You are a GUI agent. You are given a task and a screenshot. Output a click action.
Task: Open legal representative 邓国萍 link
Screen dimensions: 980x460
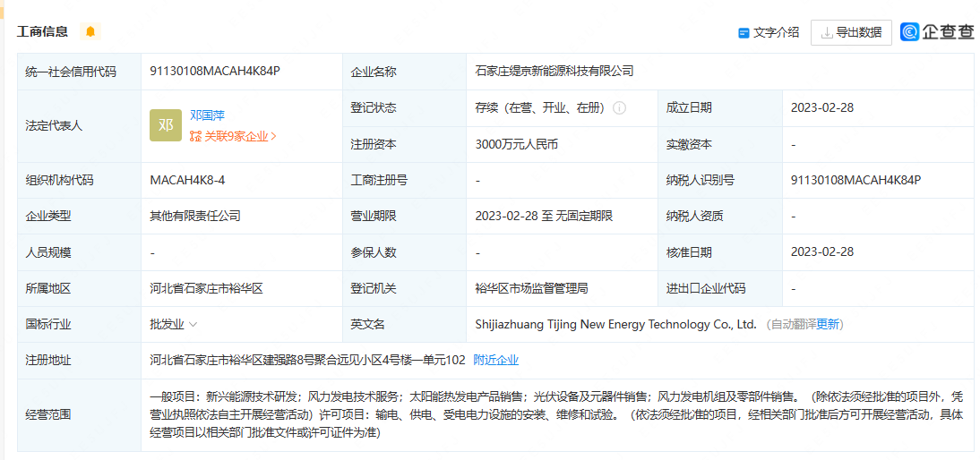click(x=207, y=115)
